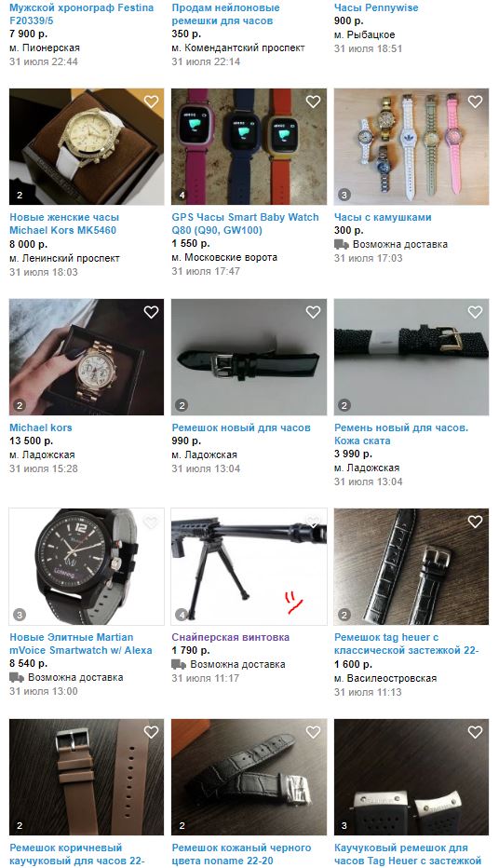Open Часы Pennywise listing title

(x=376, y=7)
